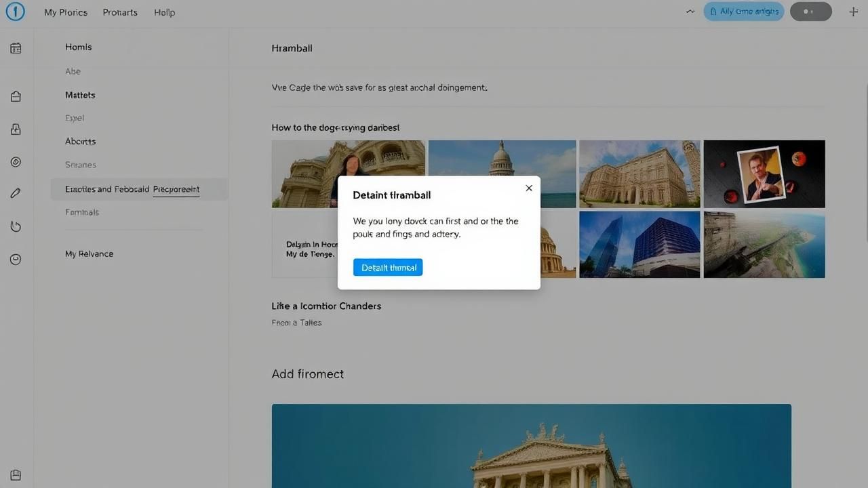Open the framed portrait photo thumbnail
This screenshot has width=868, height=488.
tap(764, 174)
